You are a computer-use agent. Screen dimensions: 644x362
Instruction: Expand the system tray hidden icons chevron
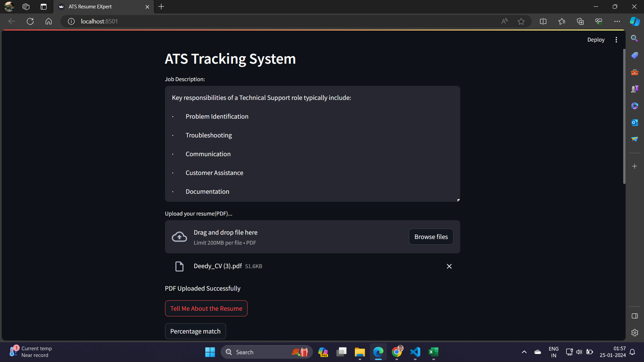524,352
